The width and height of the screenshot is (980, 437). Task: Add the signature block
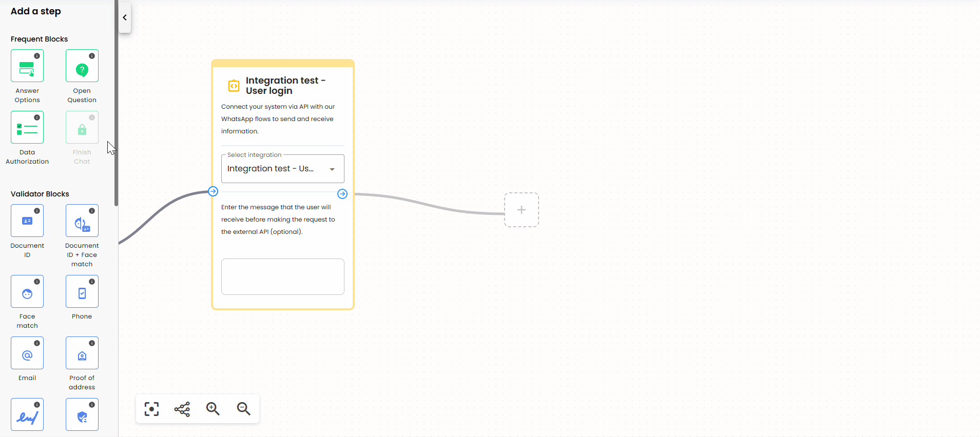click(27, 415)
